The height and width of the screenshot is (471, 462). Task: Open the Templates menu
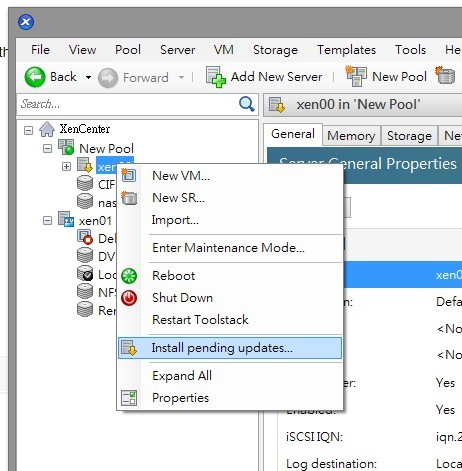(x=347, y=50)
